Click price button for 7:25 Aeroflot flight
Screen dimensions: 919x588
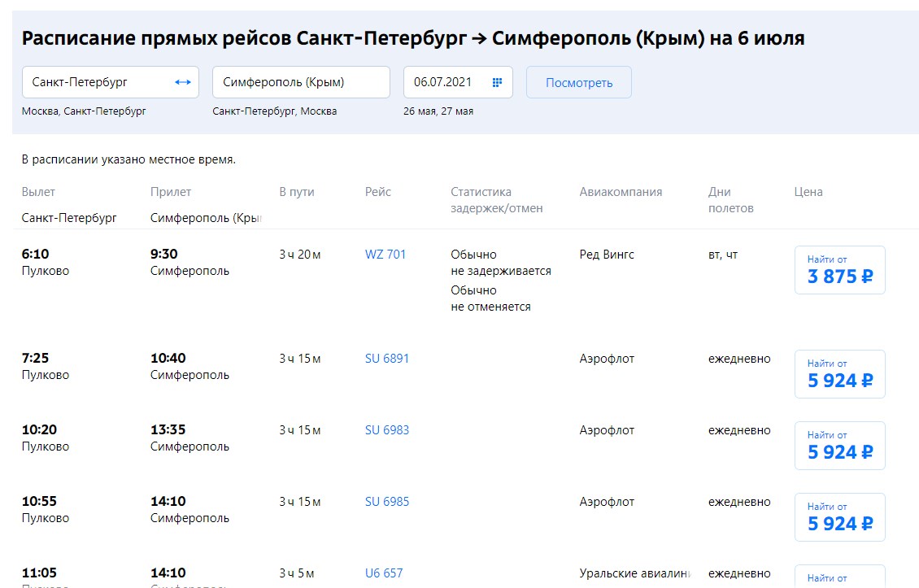(839, 374)
